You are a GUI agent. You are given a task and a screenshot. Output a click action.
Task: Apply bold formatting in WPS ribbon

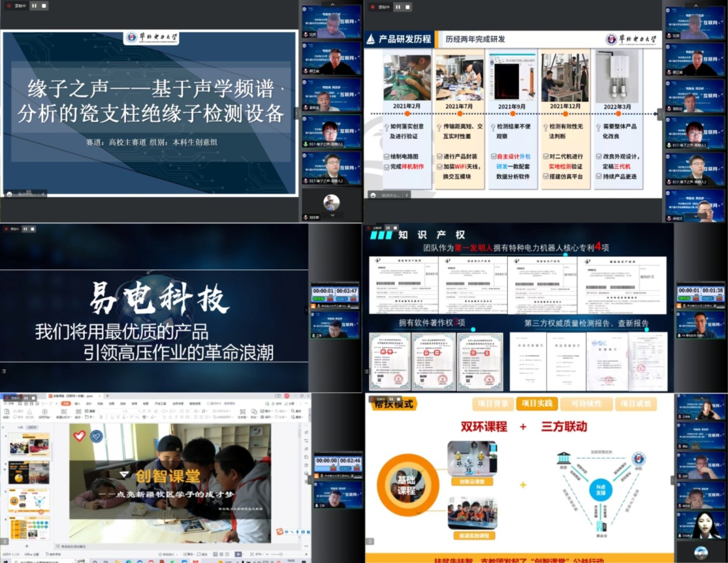pos(101,417)
